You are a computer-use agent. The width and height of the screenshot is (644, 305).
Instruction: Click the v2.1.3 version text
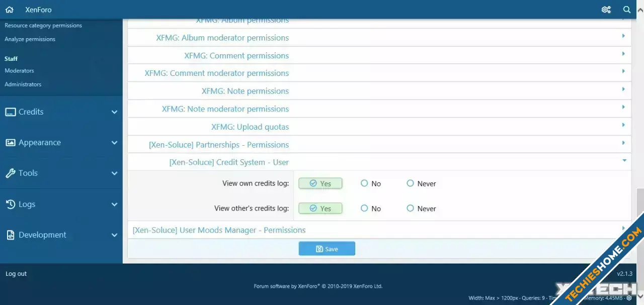point(625,274)
